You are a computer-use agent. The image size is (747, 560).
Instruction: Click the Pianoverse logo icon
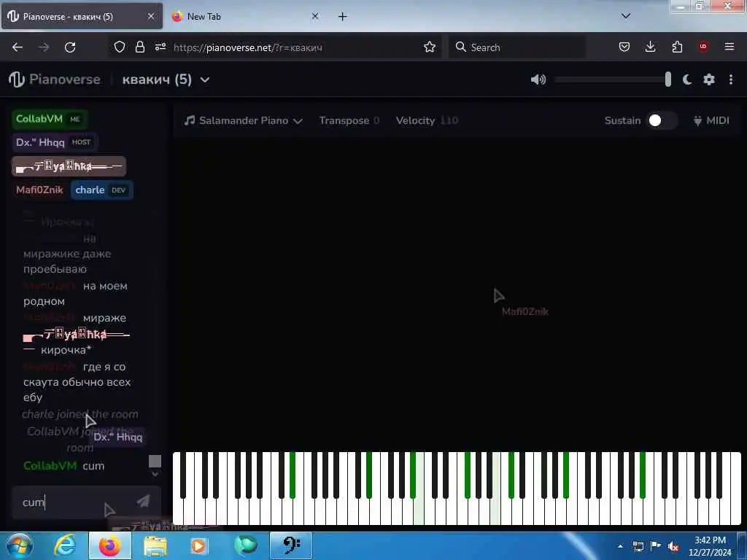tap(16, 79)
